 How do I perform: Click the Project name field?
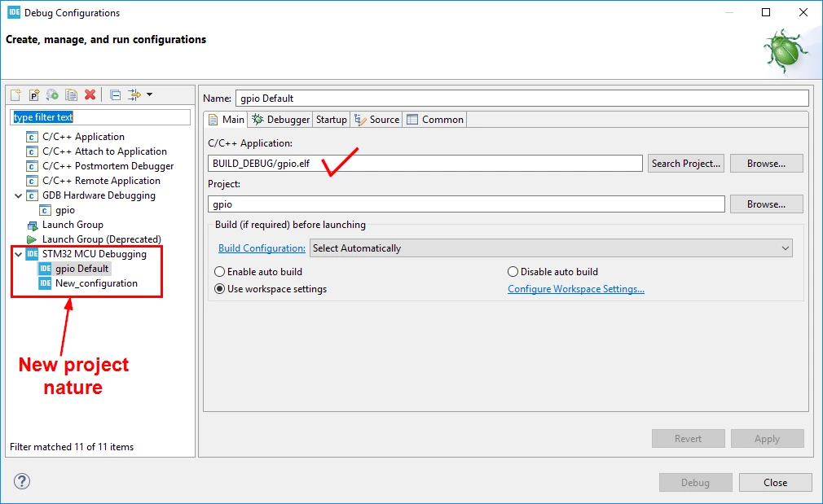click(x=466, y=204)
